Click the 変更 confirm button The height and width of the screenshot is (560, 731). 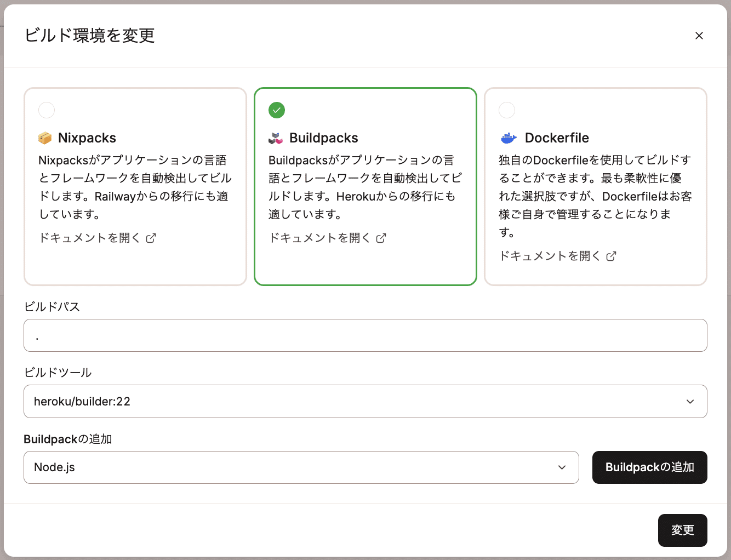tap(682, 530)
